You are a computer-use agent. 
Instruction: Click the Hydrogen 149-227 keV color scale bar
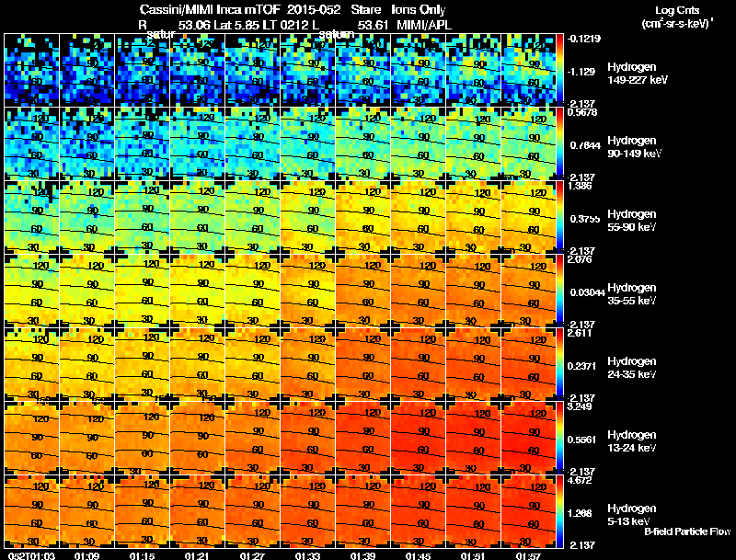point(559,70)
